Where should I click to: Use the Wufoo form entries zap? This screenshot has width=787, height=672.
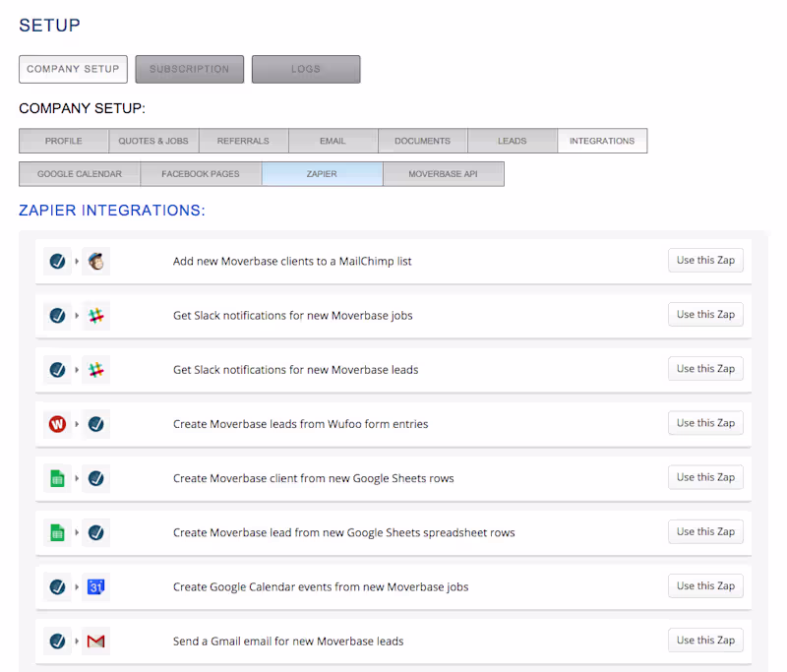tap(705, 423)
